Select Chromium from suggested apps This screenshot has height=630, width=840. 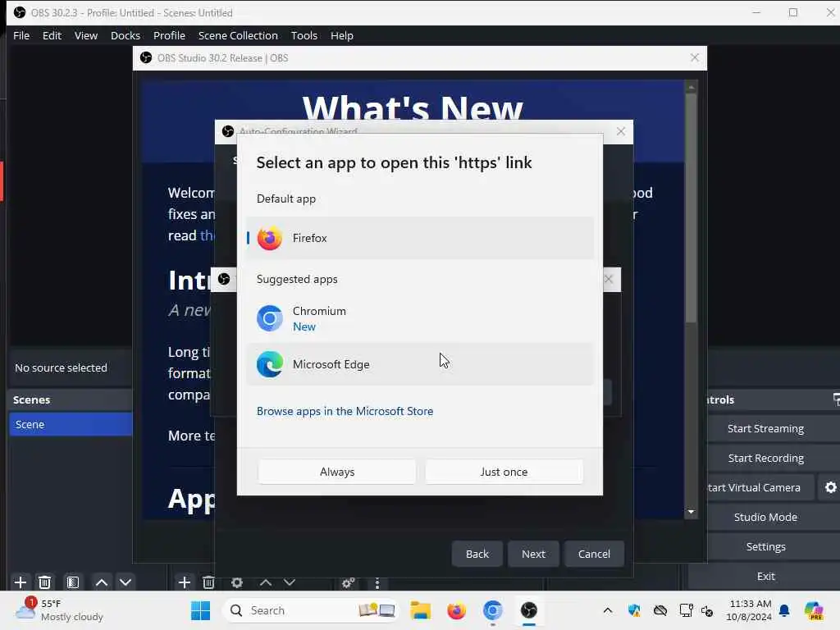click(x=420, y=319)
